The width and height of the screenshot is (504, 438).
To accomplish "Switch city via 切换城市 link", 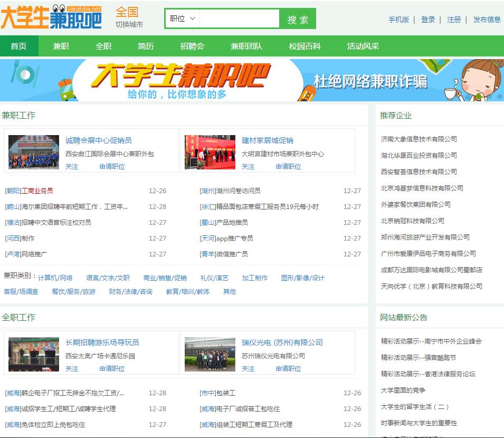I will point(129,24).
